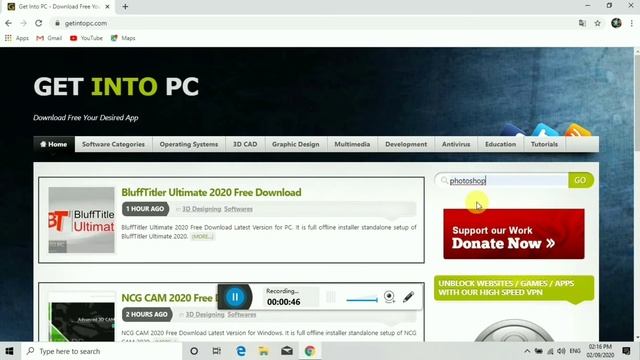Click MORE link in BluffTitler description

pyautogui.click(x=202, y=237)
